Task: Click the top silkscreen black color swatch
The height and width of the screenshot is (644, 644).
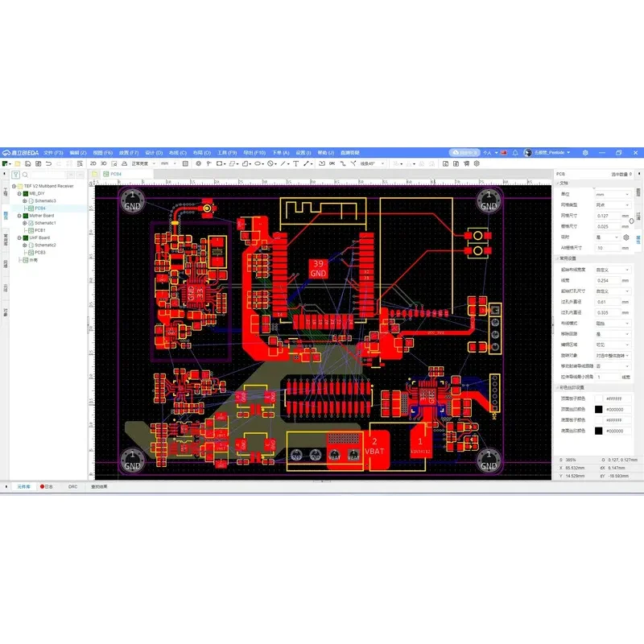Action: tap(599, 410)
